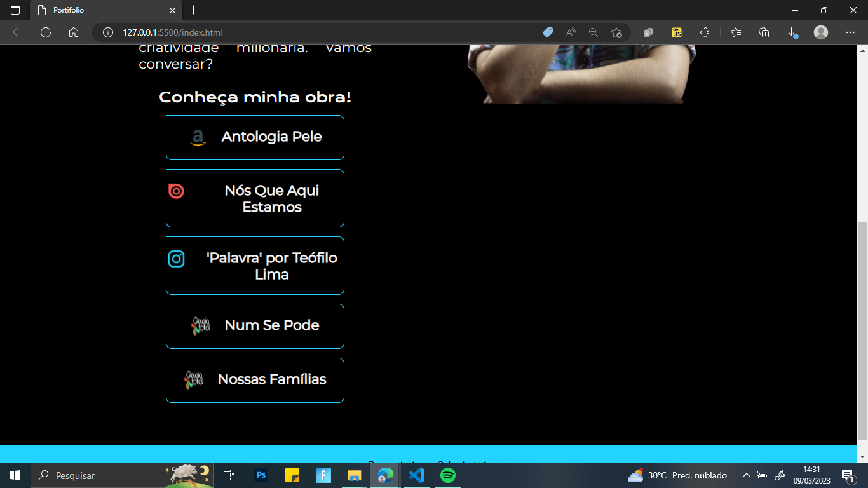
Task: Click the Pesquisar taskbar search box
Action: click(122, 475)
